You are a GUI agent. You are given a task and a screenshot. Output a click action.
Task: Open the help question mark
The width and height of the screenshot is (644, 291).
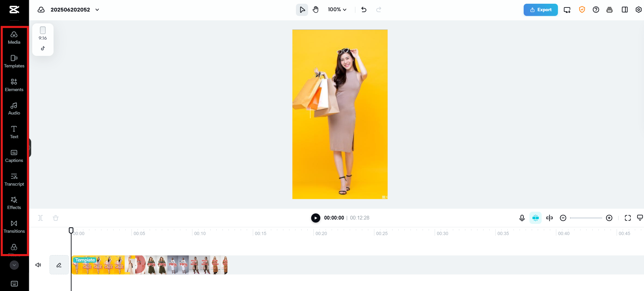596,9
